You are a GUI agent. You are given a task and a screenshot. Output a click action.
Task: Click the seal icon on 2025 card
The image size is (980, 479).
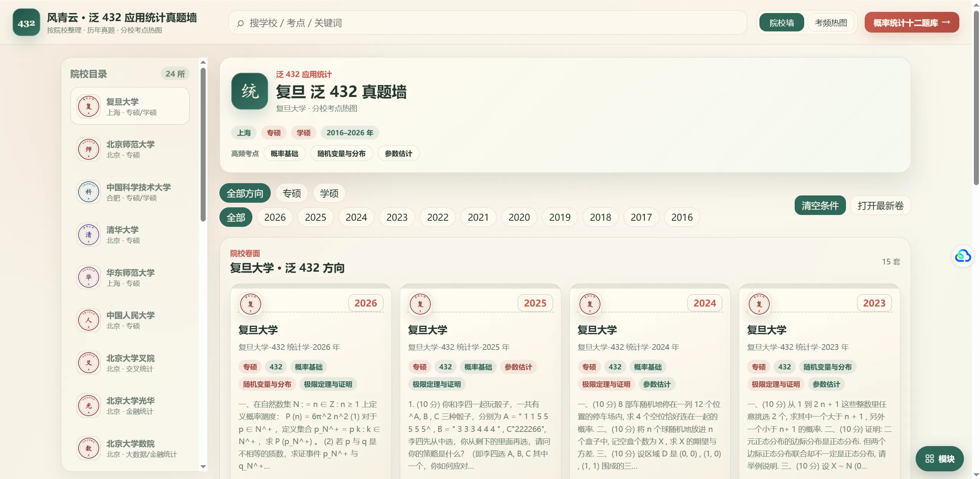point(420,304)
